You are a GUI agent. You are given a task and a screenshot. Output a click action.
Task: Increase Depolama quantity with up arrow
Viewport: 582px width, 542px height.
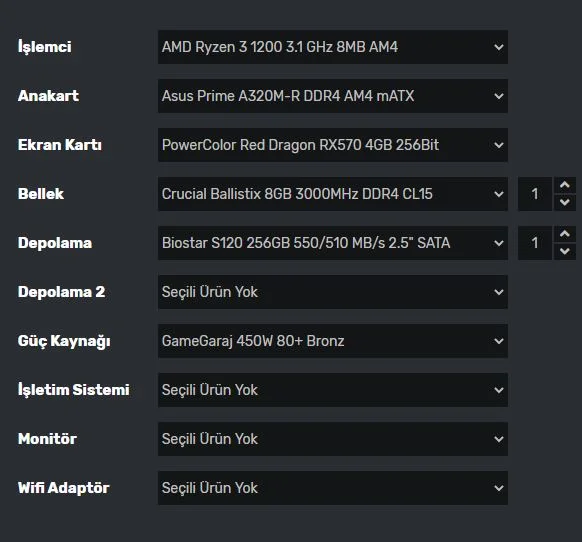[565, 234]
